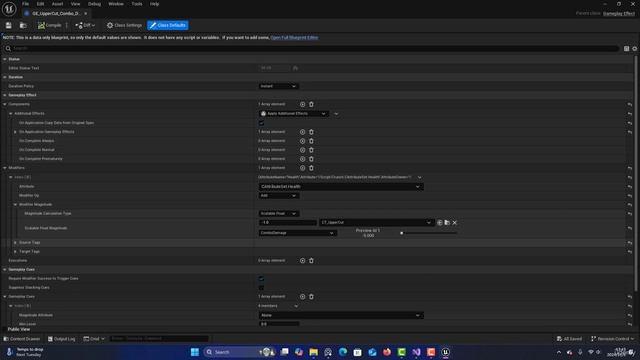640x360 pixels.
Task: Add an element to the Gameplay Cues array
Action: pyautogui.click(x=302, y=297)
